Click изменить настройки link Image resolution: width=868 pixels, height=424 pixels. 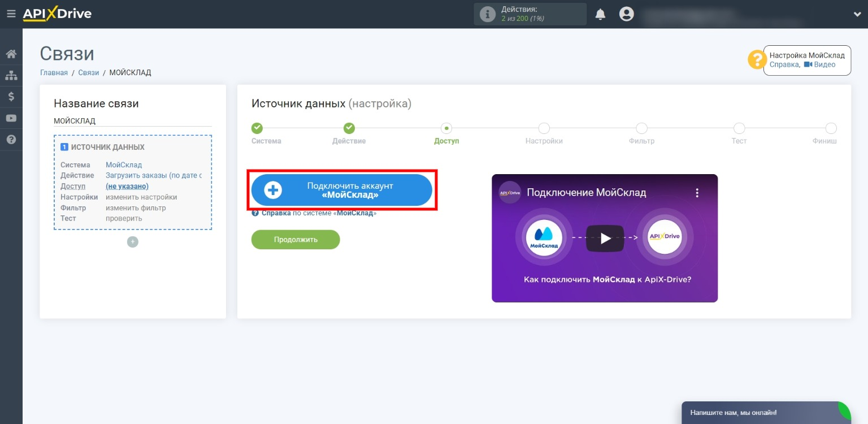click(141, 197)
